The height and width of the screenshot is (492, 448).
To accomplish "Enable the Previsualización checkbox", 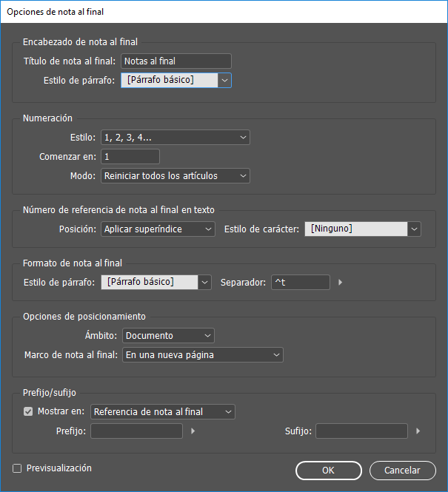I will pyautogui.click(x=17, y=468).
